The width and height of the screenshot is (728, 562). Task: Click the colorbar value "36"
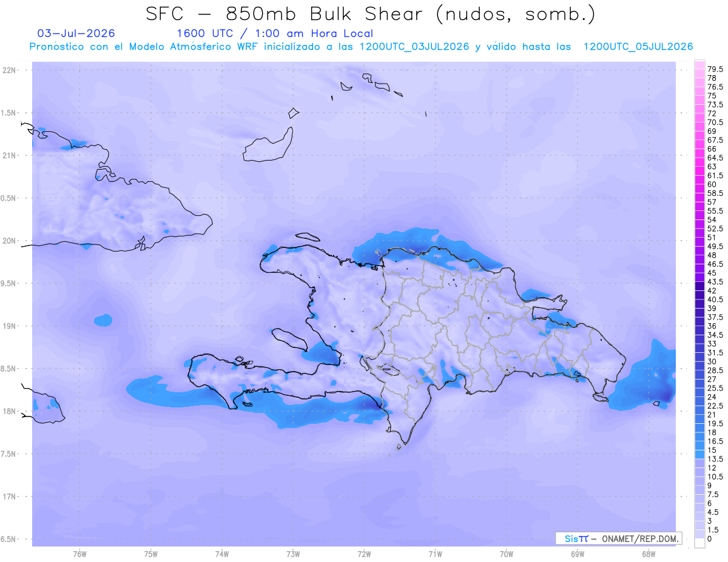(712, 326)
